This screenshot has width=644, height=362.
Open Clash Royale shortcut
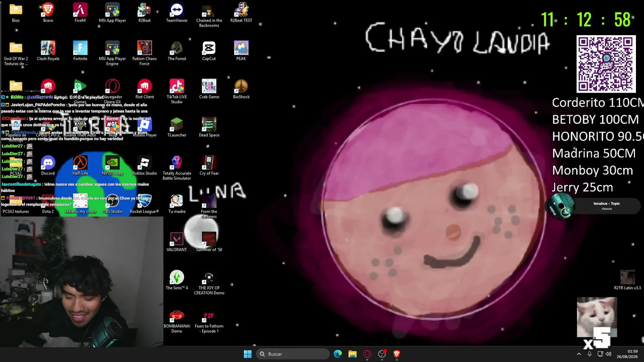tap(48, 51)
